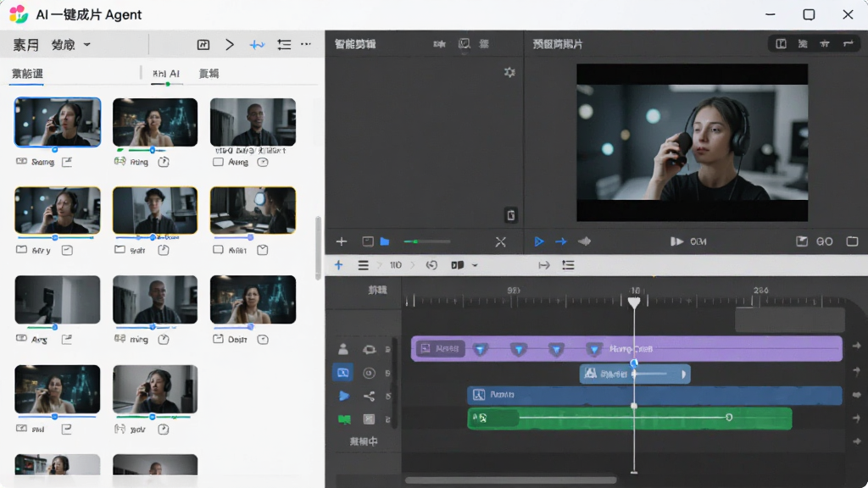Image resolution: width=868 pixels, height=488 pixels.
Task: Click the right chevron in the media toolbar
Action: click(x=230, y=44)
